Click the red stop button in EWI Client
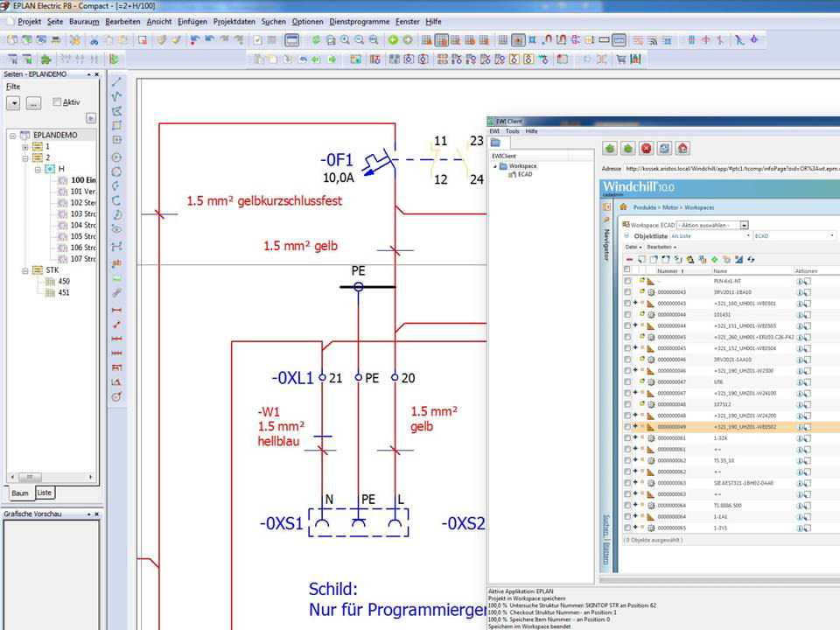This screenshot has width=840, height=630. (x=646, y=149)
